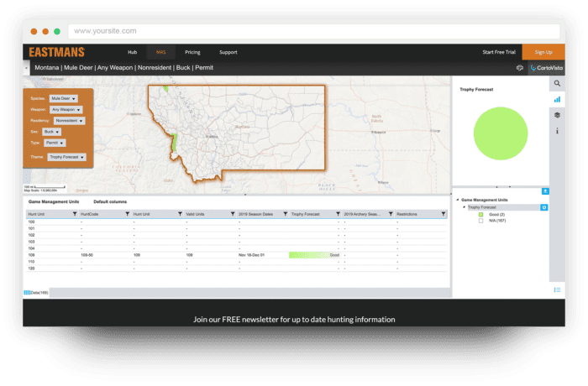
Task: Click the browser address bar
Action: click(x=314, y=31)
